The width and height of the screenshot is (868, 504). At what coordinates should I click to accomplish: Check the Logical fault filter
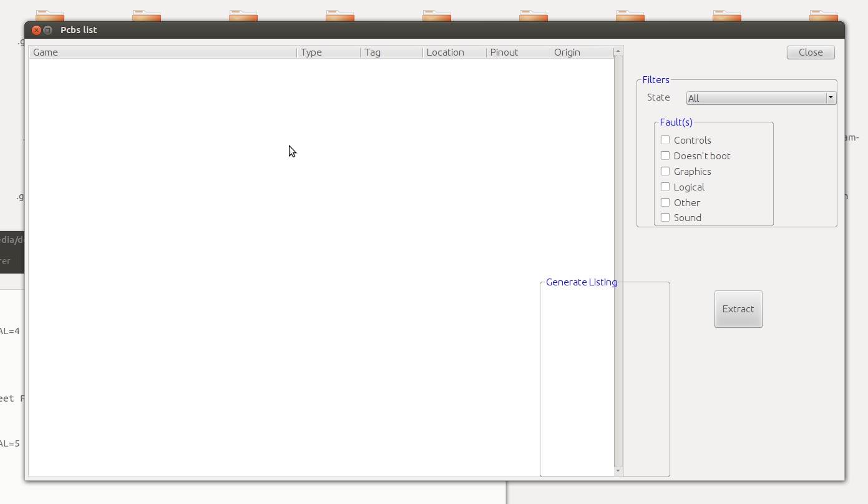click(665, 187)
